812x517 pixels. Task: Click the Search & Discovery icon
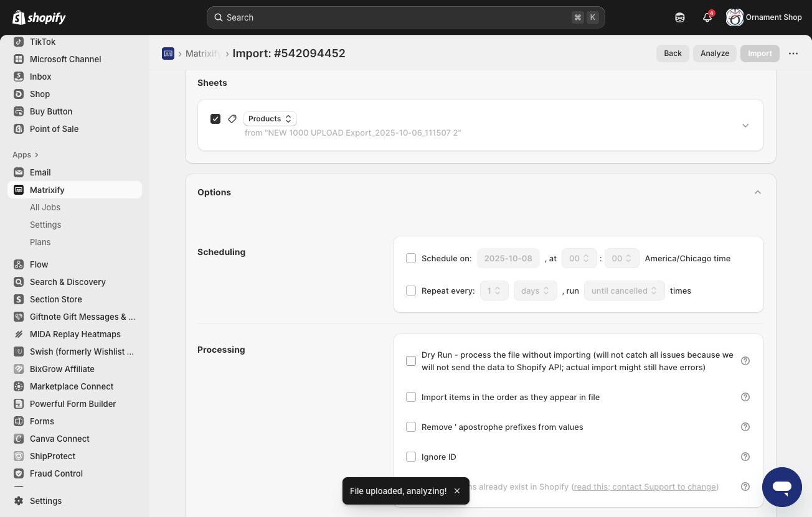(19, 282)
